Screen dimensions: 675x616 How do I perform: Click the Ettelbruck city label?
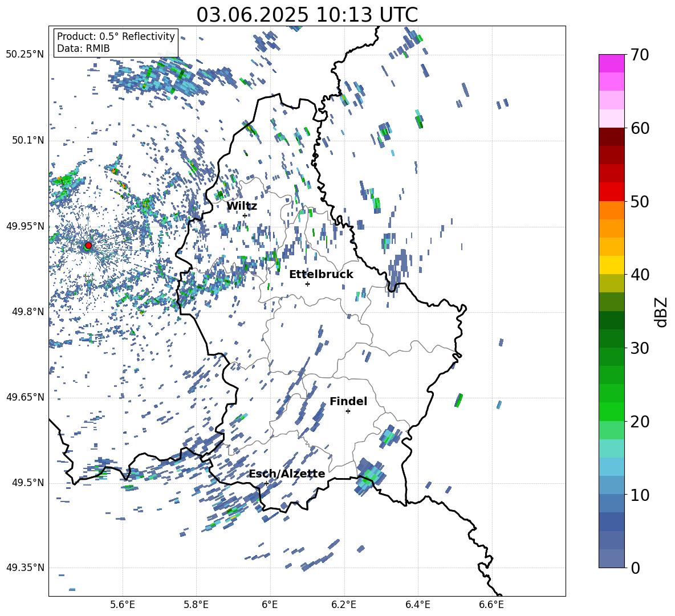[321, 275]
